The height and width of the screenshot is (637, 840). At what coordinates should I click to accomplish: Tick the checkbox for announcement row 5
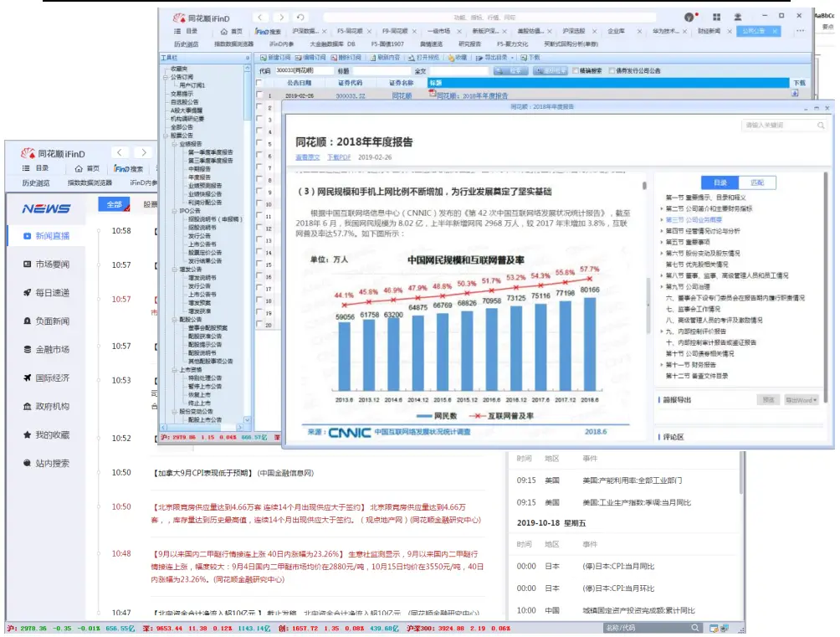click(259, 143)
